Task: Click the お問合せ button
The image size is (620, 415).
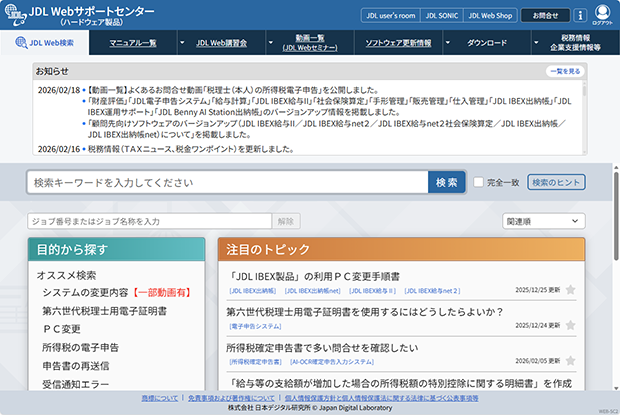Action: tap(545, 15)
